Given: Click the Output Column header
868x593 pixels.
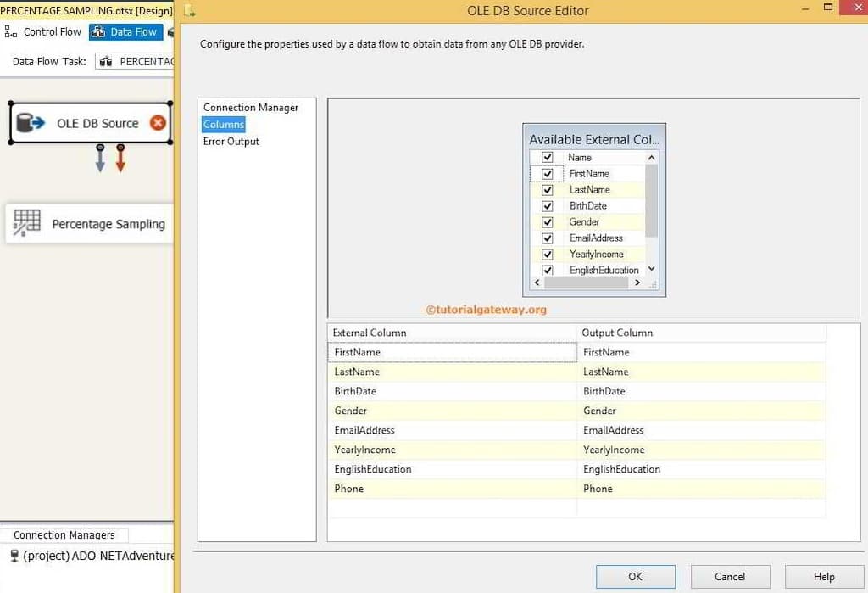Looking at the screenshot, I should 702,333.
